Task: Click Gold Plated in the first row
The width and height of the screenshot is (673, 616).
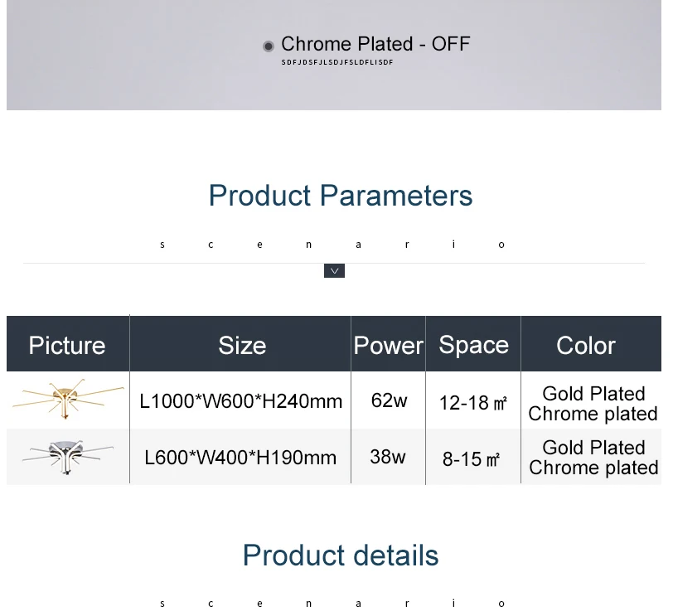Action: click(593, 394)
